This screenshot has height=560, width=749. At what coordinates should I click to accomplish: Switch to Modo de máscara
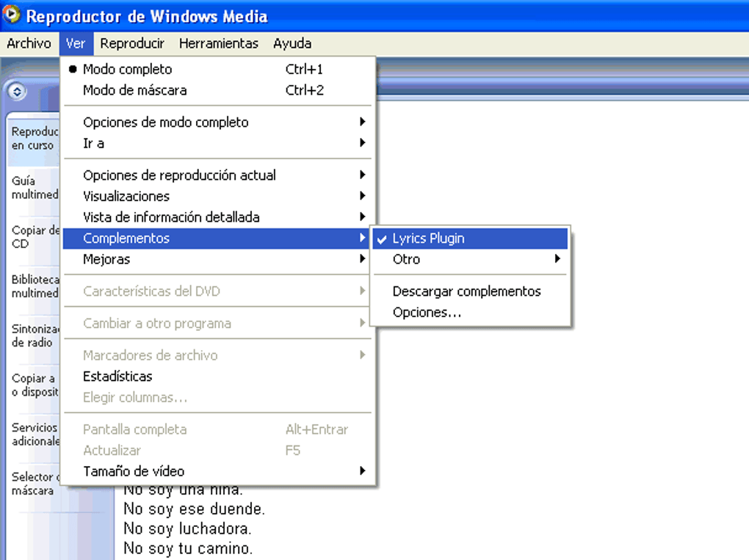pyautogui.click(x=220, y=90)
